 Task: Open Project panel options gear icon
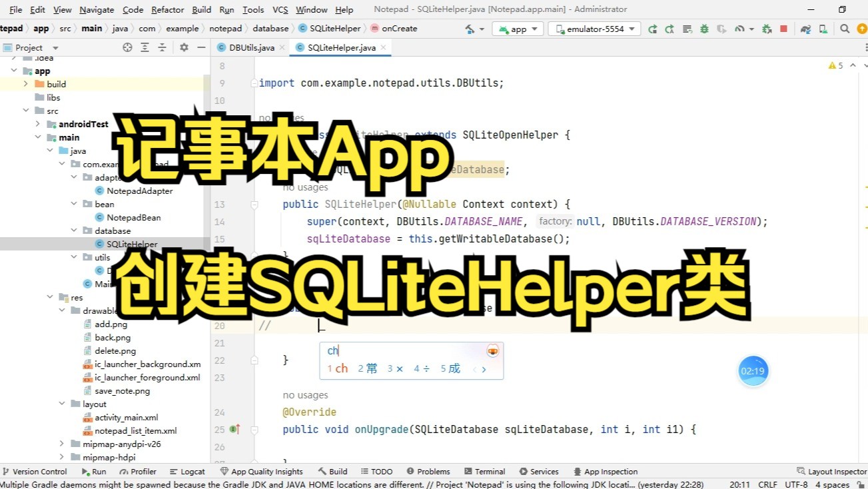click(184, 47)
